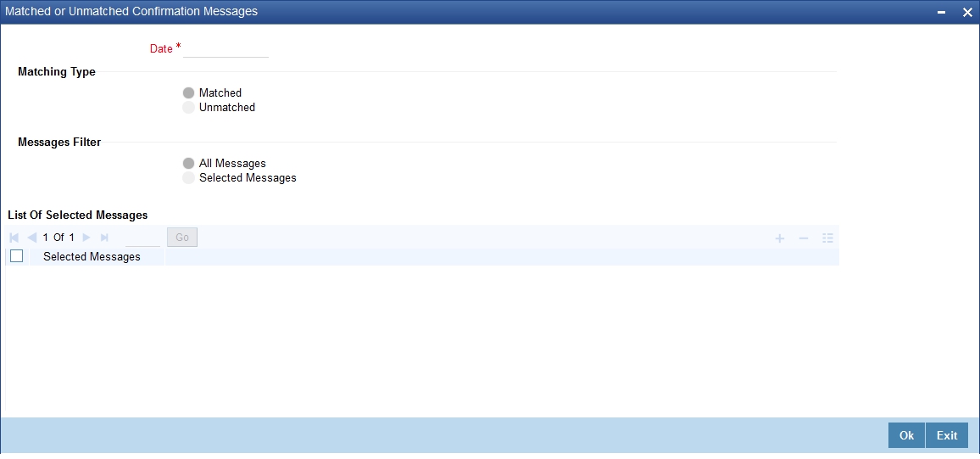Select the Matched radio button
This screenshot has height=459, width=980.
(188, 93)
